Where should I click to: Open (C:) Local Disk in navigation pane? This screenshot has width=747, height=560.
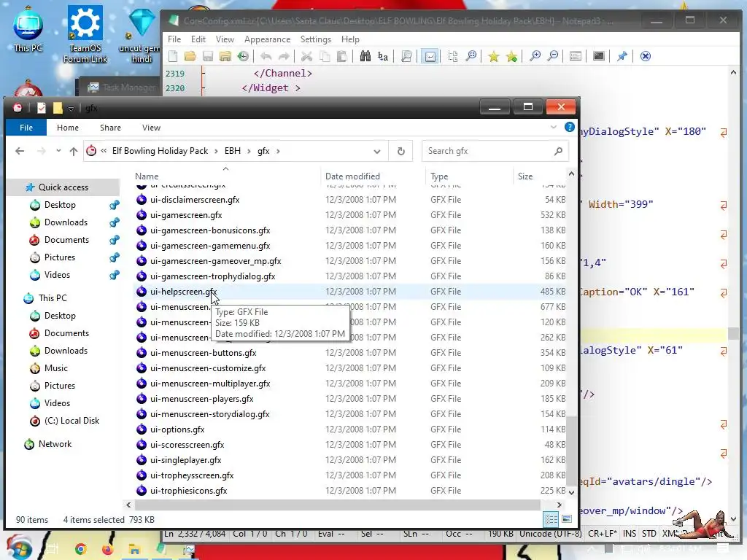71,421
